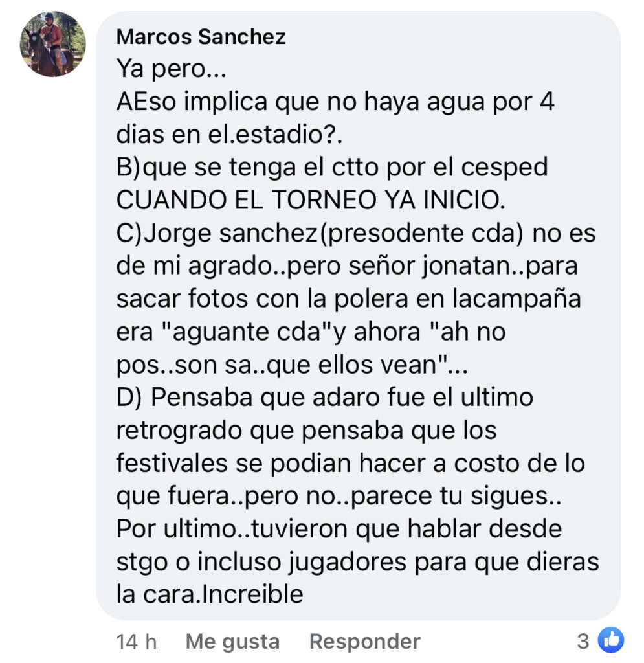Click the line starting "era "aguante cda""
This screenshot has height=663, width=644.
pos(311,332)
